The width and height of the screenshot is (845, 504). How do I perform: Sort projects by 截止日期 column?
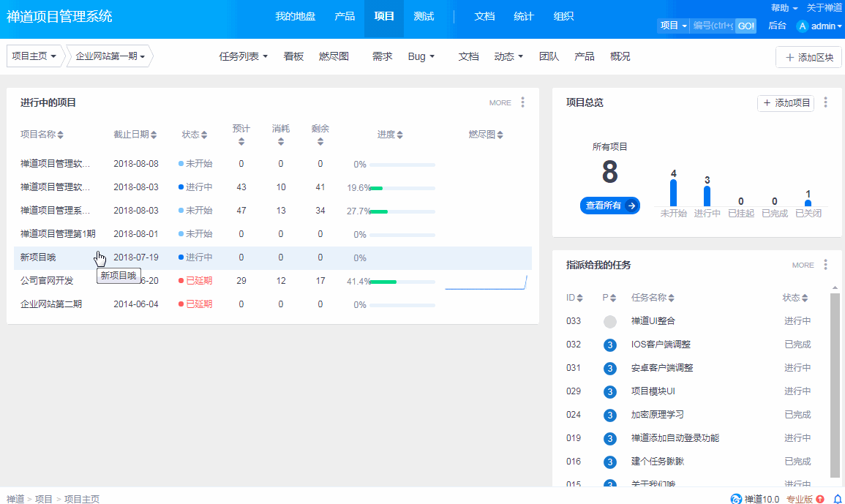pyautogui.click(x=135, y=135)
